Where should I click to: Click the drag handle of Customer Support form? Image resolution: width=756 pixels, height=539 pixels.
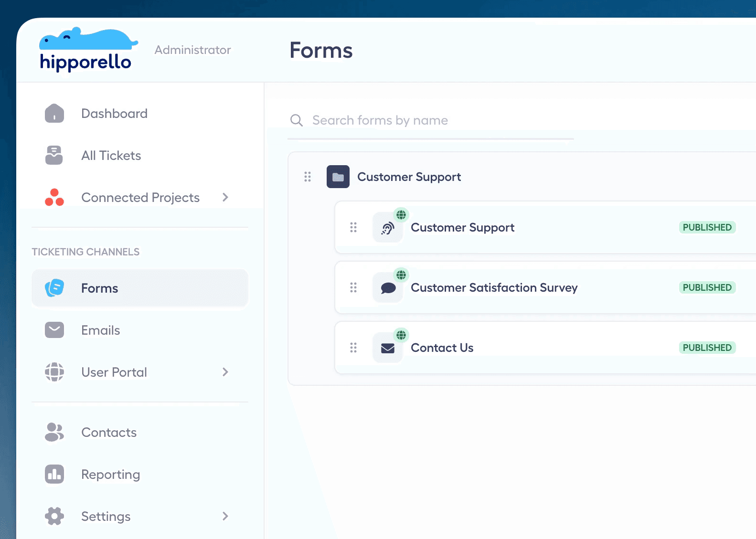[353, 227]
